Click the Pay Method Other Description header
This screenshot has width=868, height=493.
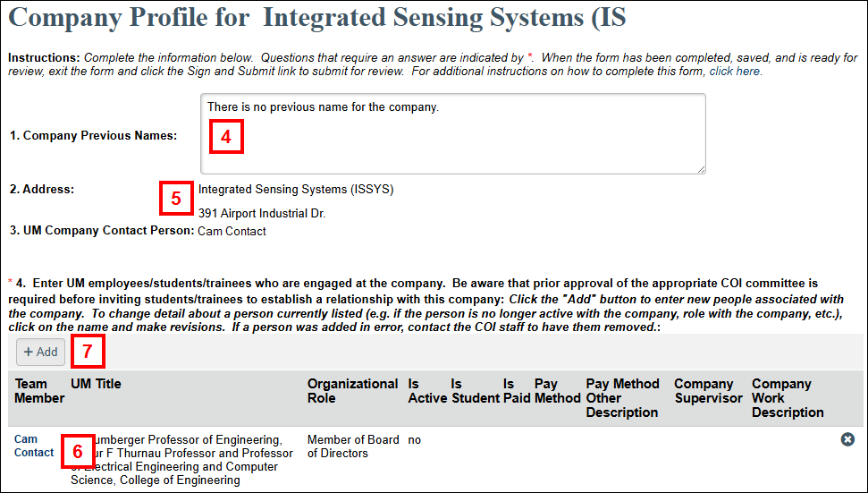coord(623,398)
